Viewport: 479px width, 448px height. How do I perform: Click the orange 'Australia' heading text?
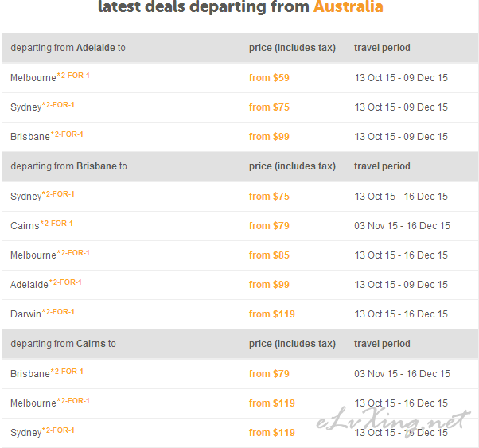pos(349,6)
